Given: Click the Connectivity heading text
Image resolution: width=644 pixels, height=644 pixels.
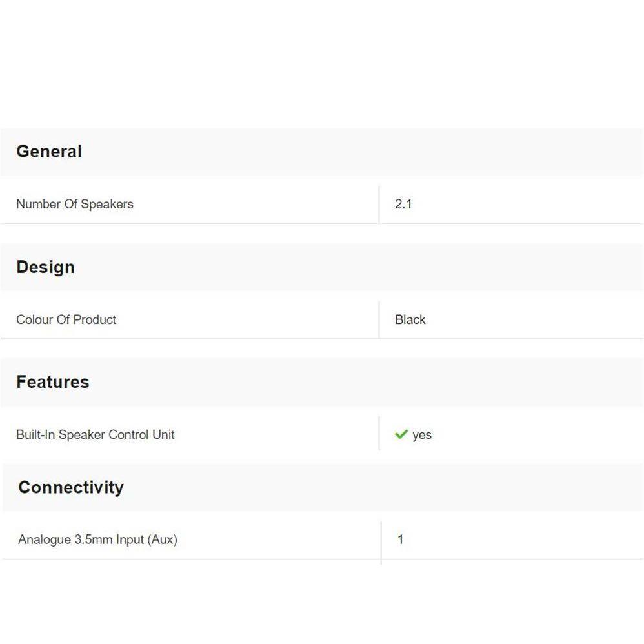Looking at the screenshot, I should pyautogui.click(x=71, y=487).
